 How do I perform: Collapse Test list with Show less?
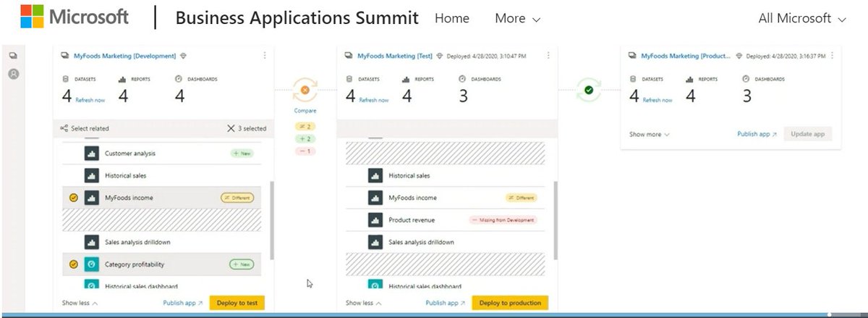click(364, 303)
